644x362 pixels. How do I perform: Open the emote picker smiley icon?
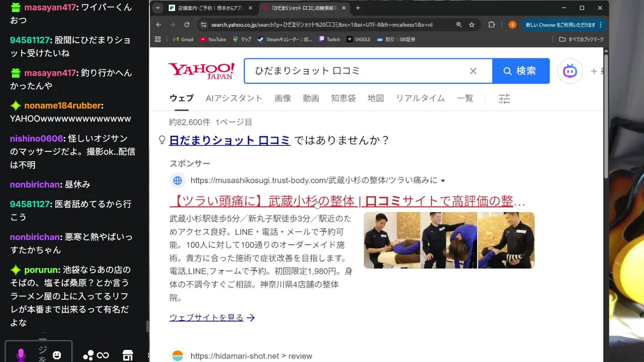[x=57, y=355]
